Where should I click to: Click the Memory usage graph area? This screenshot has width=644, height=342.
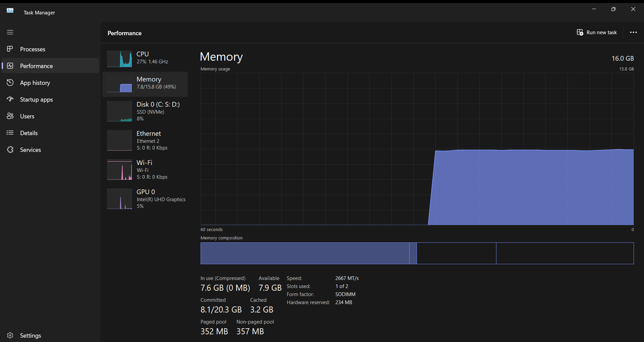coord(417,149)
